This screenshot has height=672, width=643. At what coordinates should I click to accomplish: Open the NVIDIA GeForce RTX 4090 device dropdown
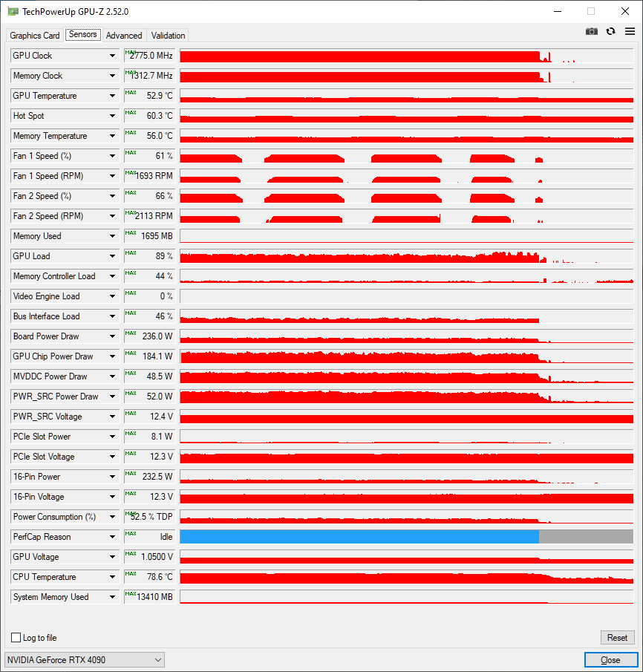[85, 659]
